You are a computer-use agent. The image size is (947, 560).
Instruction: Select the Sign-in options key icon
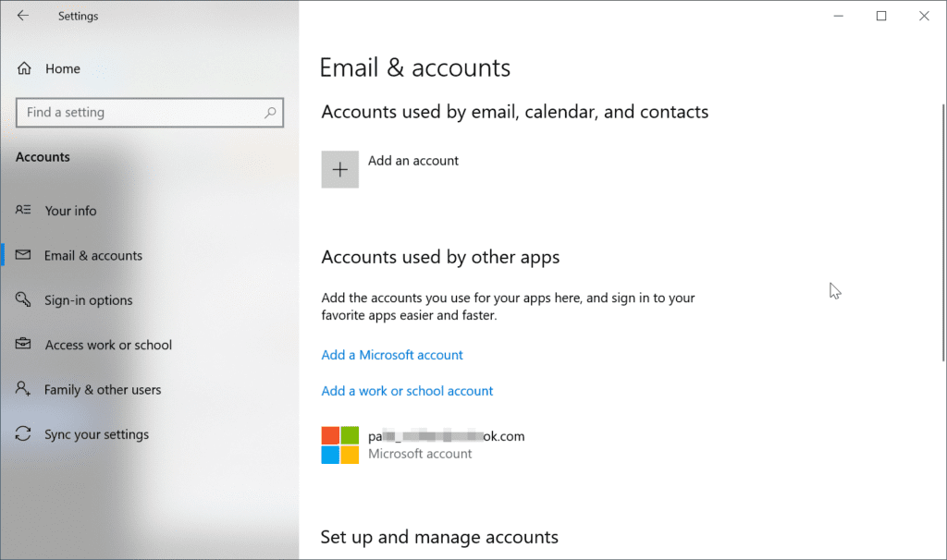click(25, 299)
